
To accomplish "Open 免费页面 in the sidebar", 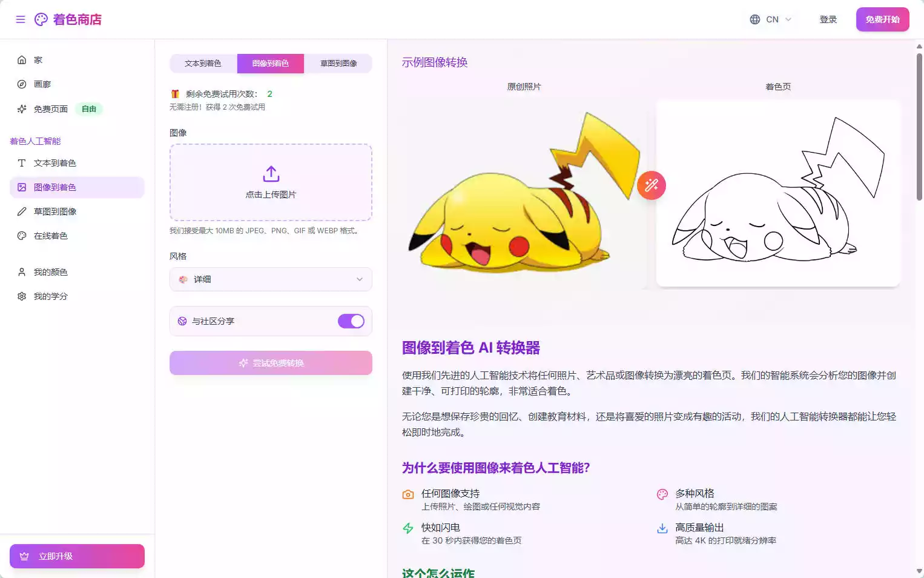I will pos(77,109).
